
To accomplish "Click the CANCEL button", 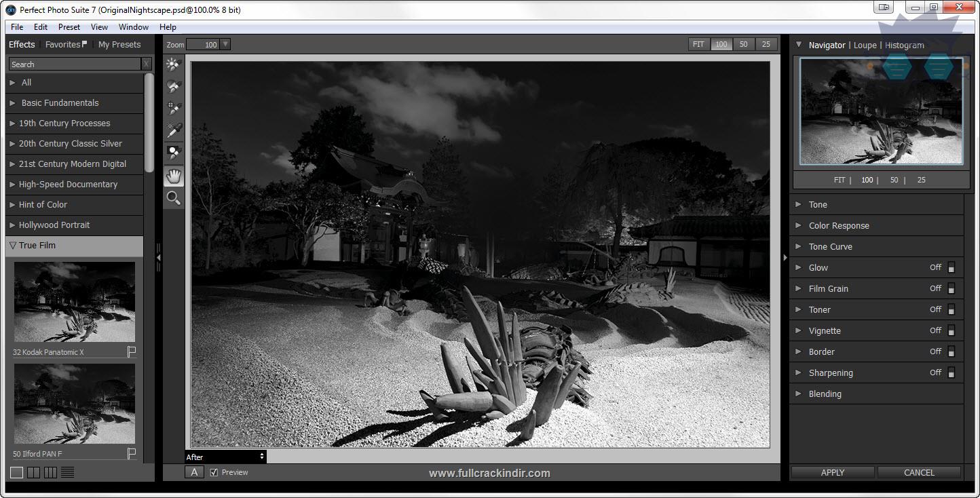I will click(x=919, y=472).
